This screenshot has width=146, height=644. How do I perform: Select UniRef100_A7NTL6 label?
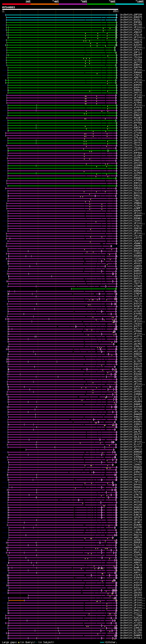[131, 75]
